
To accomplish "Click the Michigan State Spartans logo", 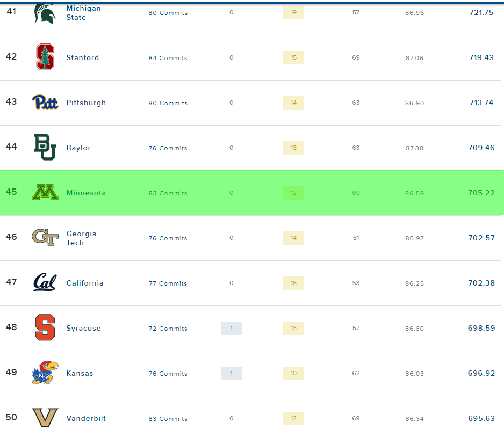I will point(45,13).
